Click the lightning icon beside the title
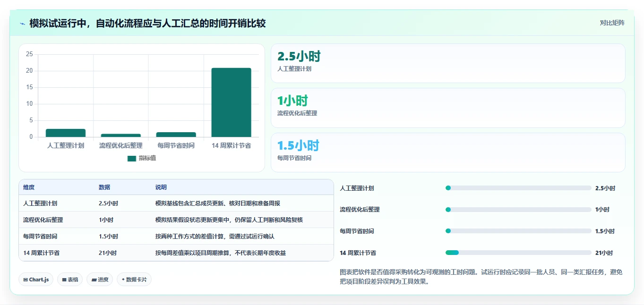 point(22,23)
